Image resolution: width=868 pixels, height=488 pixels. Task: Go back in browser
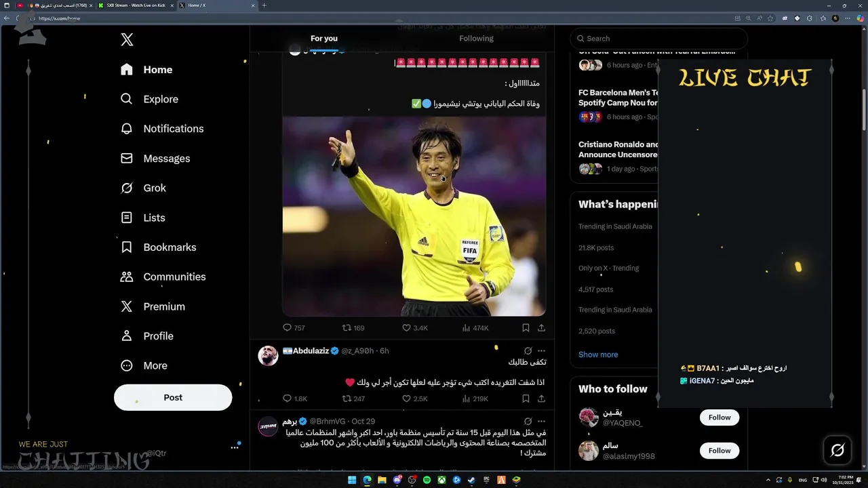pos(6,18)
